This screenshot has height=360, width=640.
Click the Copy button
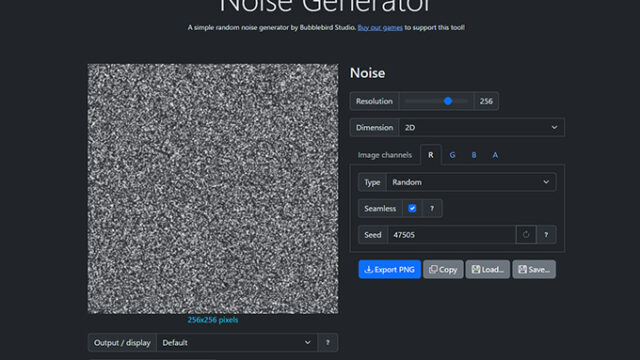pos(443,269)
